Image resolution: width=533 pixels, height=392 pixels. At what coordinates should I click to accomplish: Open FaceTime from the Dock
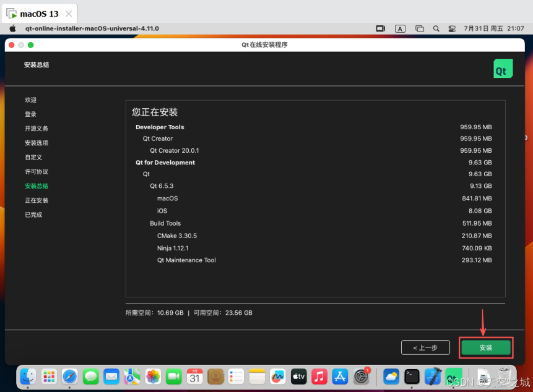[174, 377]
